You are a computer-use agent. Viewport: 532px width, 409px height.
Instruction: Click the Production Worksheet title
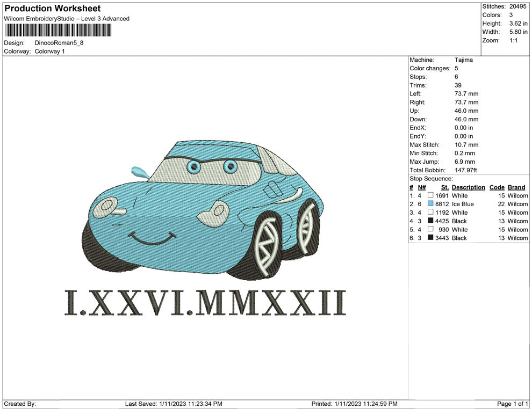[52, 9]
